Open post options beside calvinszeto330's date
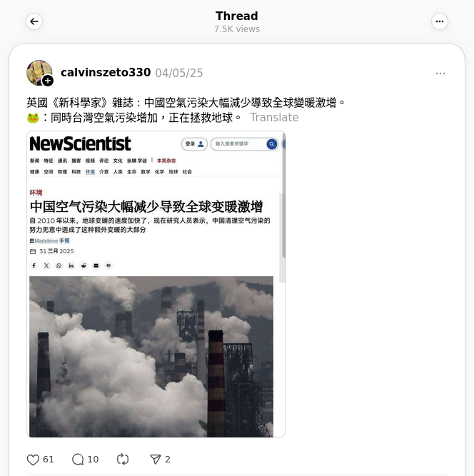The image size is (474, 476). click(x=440, y=74)
